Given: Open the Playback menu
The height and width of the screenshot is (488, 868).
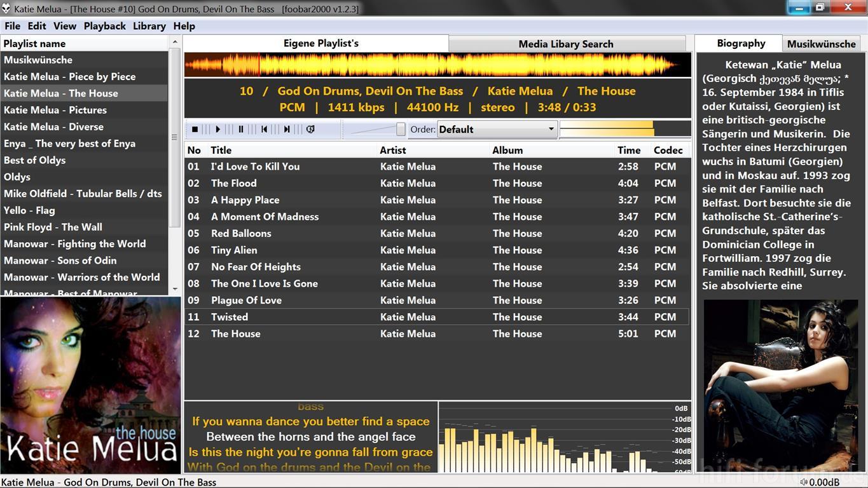Looking at the screenshot, I should [x=104, y=26].
